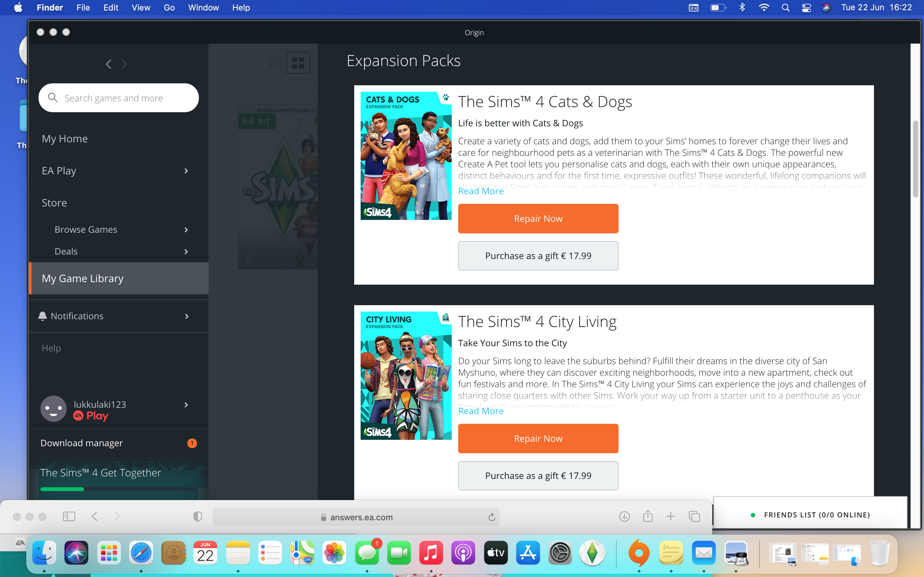Image resolution: width=924 pixels, height=577 pixels.
Task: Expand the EA Play submenu chevron
Action: tap(186, 171)
